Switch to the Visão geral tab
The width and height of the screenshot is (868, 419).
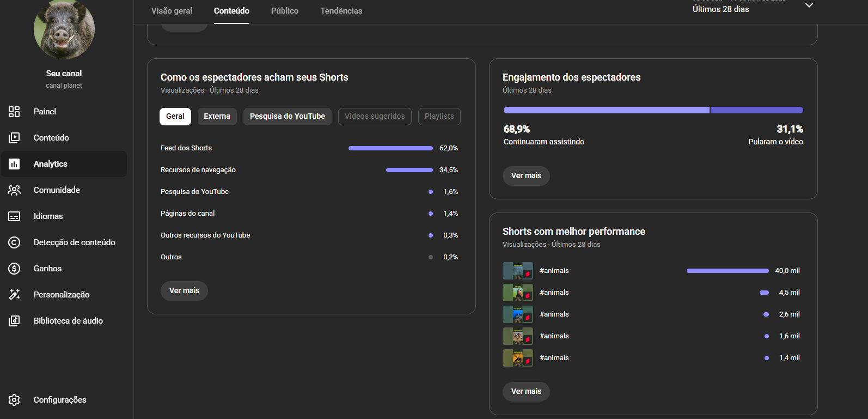[x=172, y=11]
